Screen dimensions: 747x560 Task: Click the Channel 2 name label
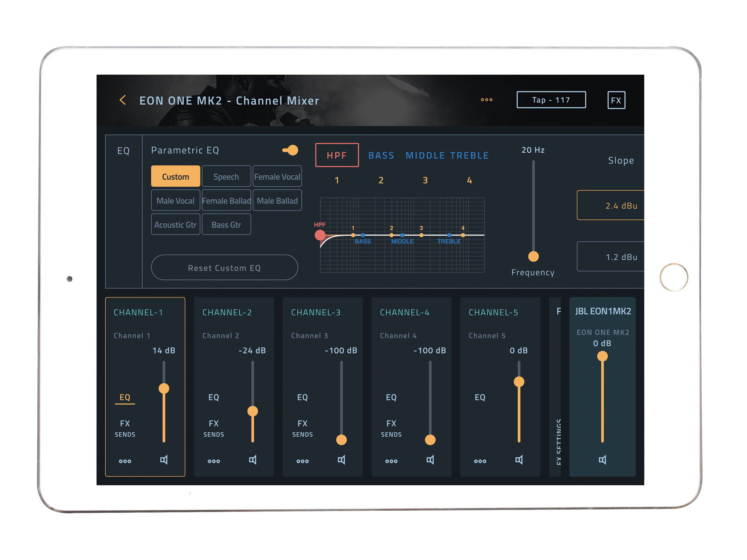click(x=221, y=336)
